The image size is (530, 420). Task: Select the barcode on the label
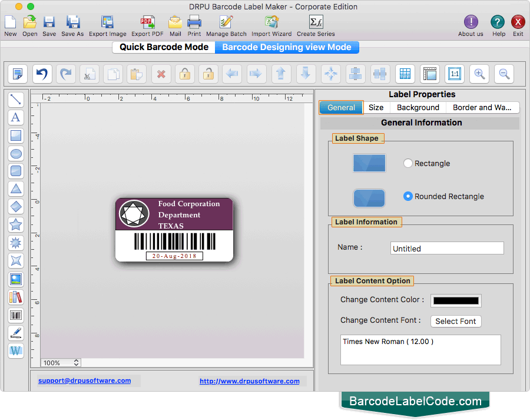[x=174, y=242]
